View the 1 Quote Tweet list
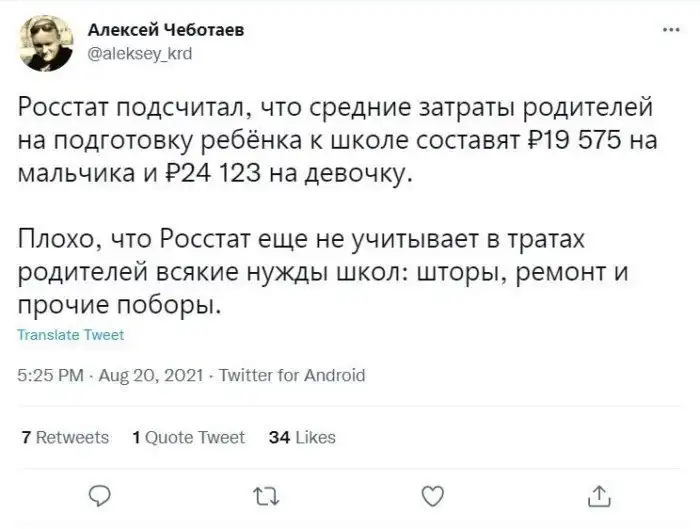 tap(188, 437)
